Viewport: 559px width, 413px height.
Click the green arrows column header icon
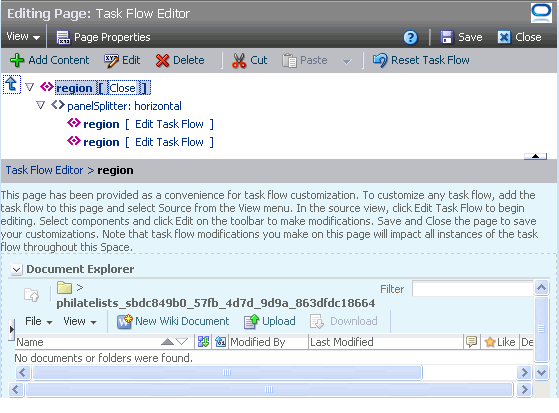point(204,342)
